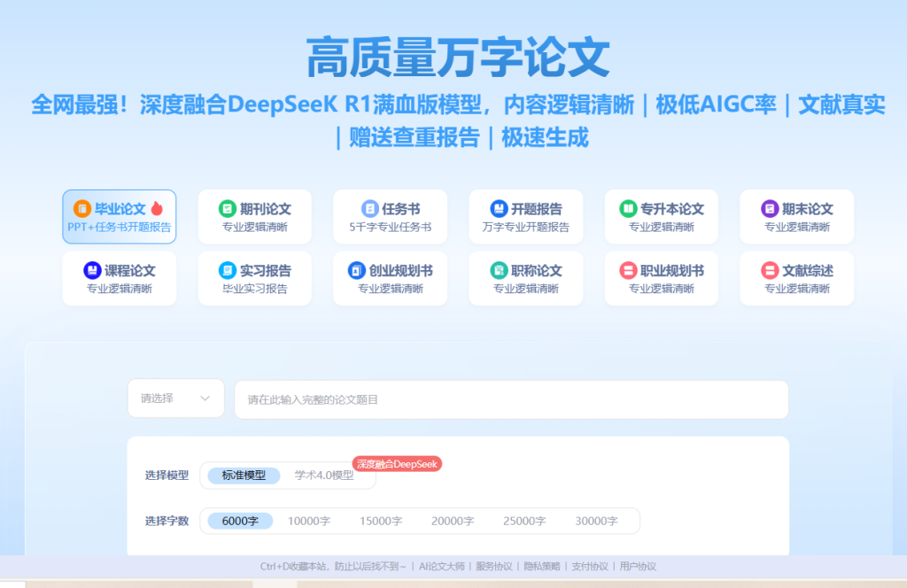Click the PPT+任务书开题报告 subtitle
This screenshot has height=588, width=907.
pyautogui.click(x=120, y=228)
